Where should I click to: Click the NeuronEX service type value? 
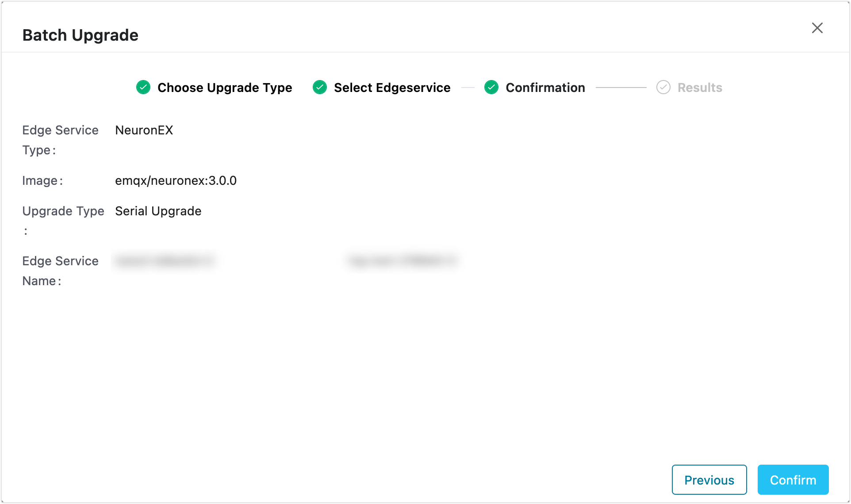click(x=144, y=130)
